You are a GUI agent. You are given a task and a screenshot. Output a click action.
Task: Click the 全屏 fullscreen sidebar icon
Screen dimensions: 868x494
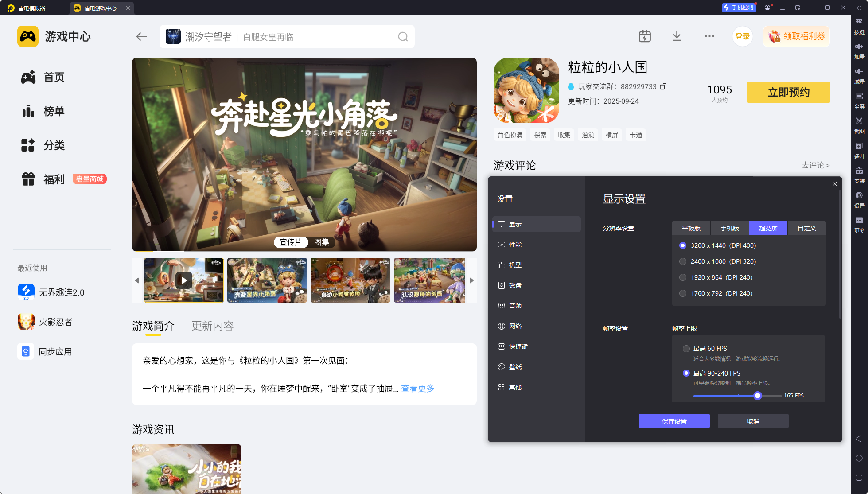pos(859,97)
